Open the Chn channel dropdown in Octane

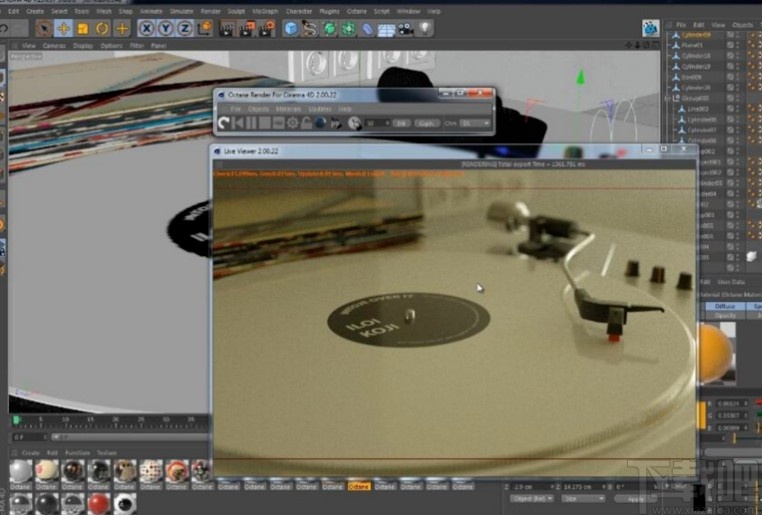pyautogui.click(x=476, y=123)
